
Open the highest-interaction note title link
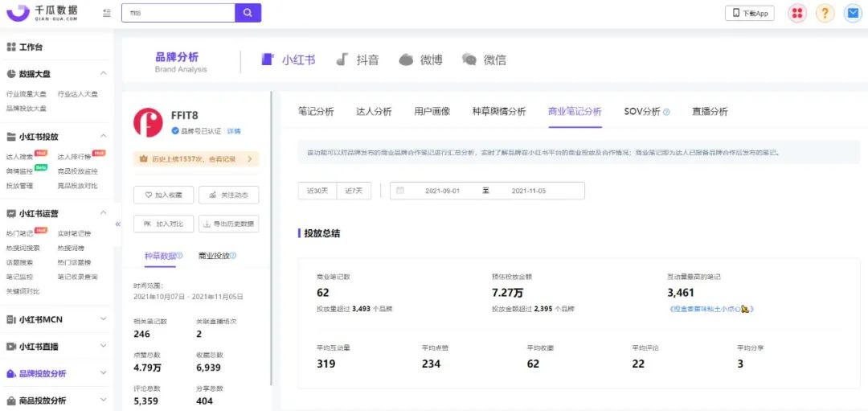pos(710,309)
